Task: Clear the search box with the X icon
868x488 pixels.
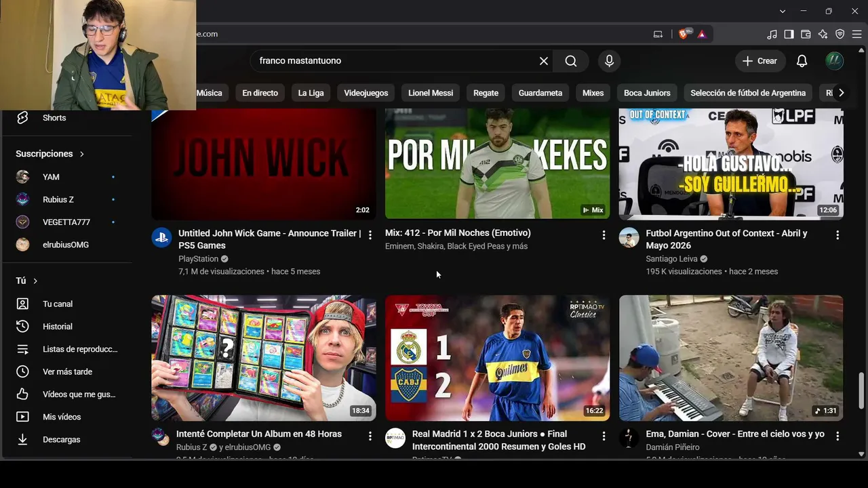Action: pos(543,61)
